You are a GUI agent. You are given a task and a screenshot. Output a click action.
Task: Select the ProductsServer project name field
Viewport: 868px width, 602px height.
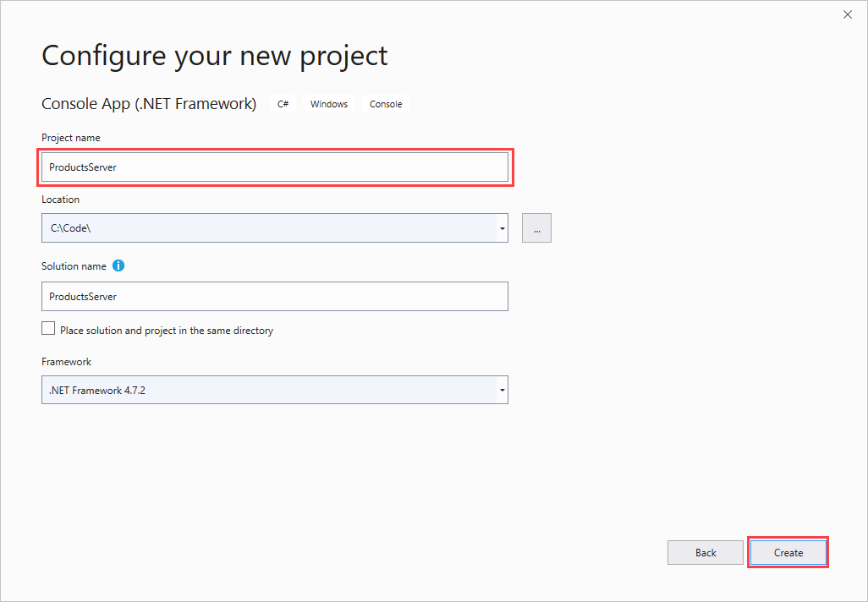click(275, 167)
